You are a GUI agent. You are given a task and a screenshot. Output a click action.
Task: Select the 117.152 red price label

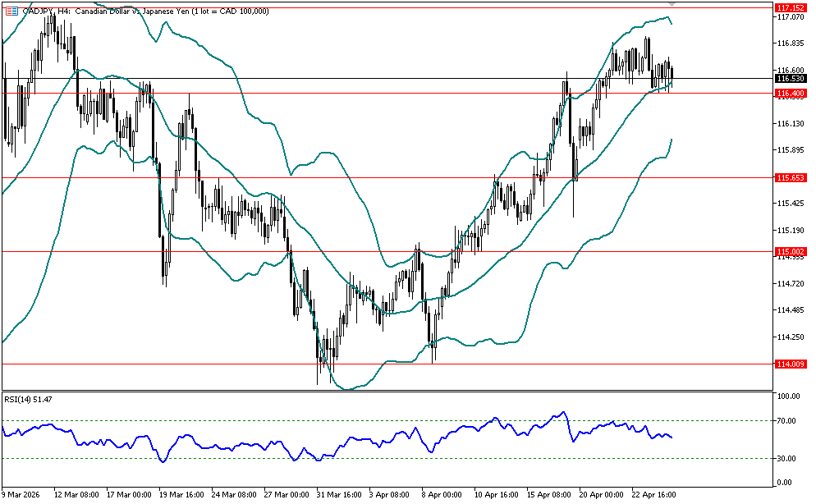pos(790,6)
